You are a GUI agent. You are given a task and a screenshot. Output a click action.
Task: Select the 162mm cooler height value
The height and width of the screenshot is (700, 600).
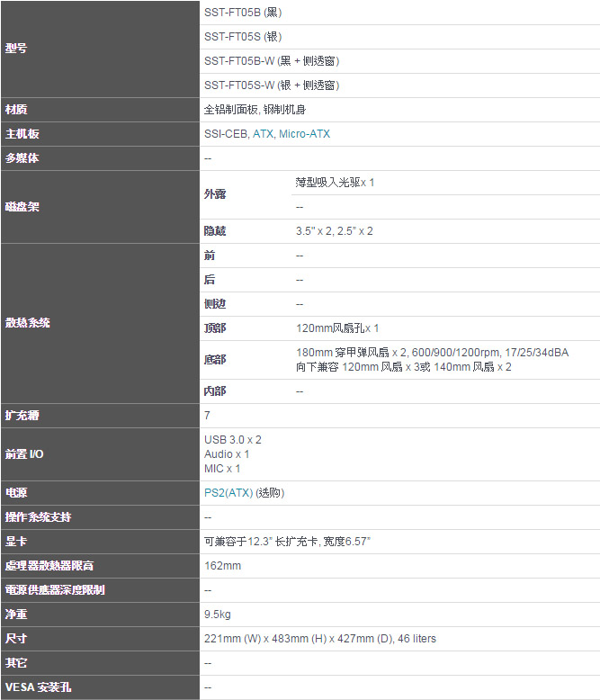(222, 566)
